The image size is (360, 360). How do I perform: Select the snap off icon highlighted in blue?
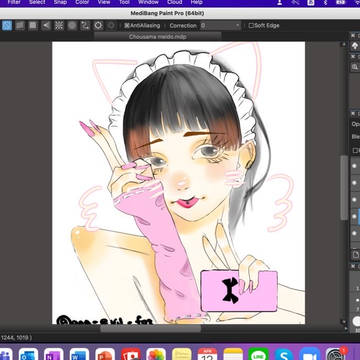coord(7,26)
